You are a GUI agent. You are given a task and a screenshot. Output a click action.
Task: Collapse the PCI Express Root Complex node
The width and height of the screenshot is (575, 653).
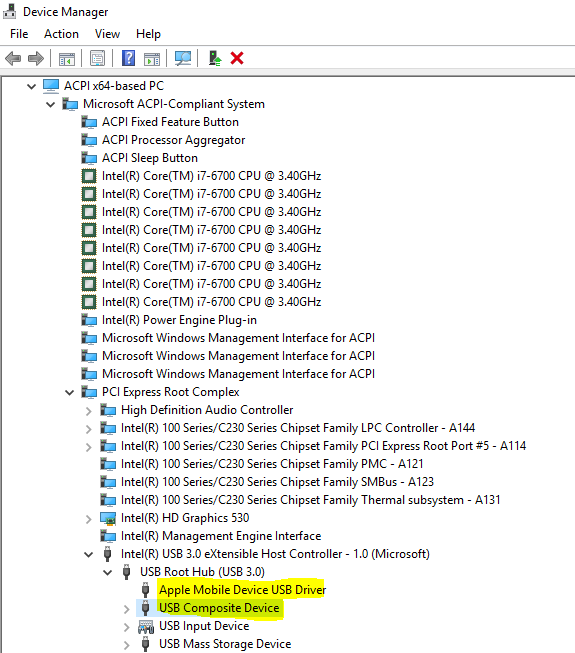(70, 392)
